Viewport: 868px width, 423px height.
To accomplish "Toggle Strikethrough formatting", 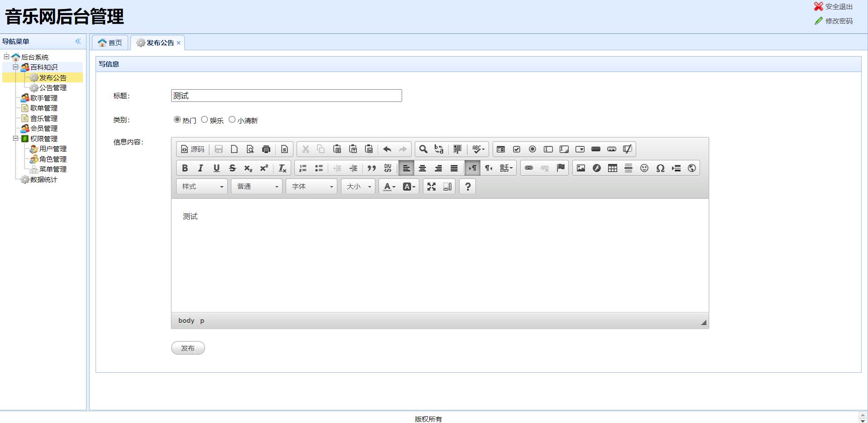I will click(x=232, y=168).
